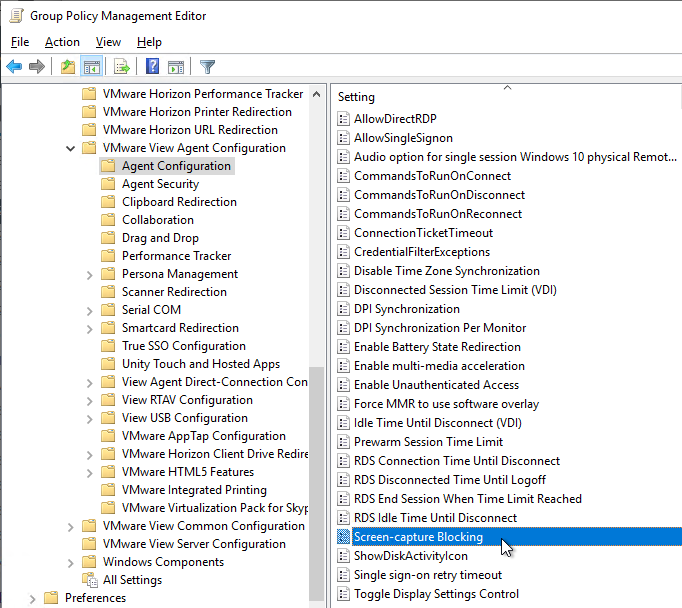Screen dimensions: 682x608
Task: Open the View menu
Action: [x=108, y=42]
